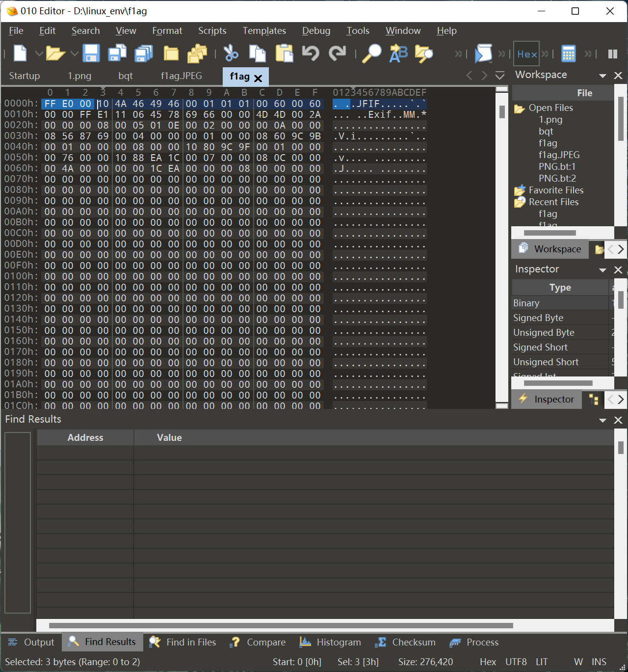
Task: Click the Close All files icon
Action: (197, 53)
